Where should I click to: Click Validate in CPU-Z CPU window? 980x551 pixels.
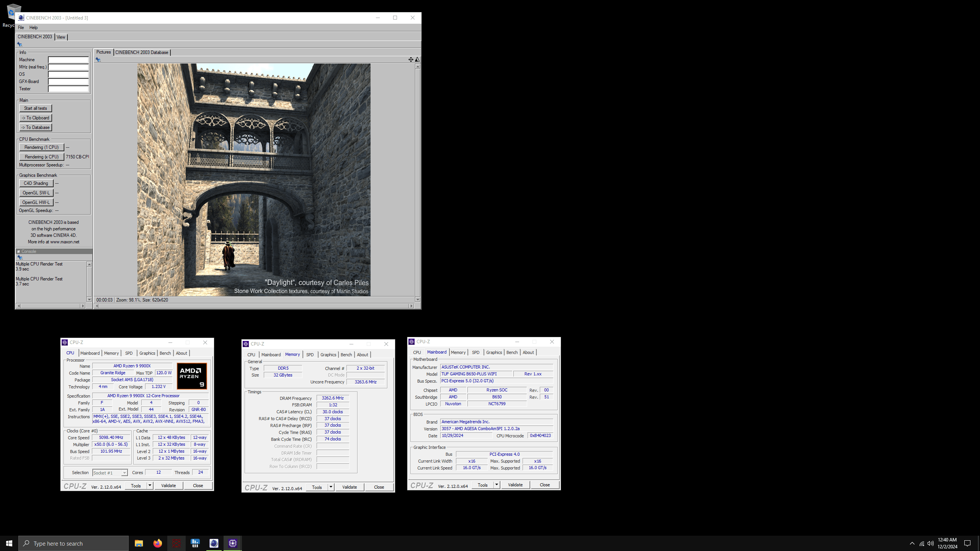click(168, 486)
